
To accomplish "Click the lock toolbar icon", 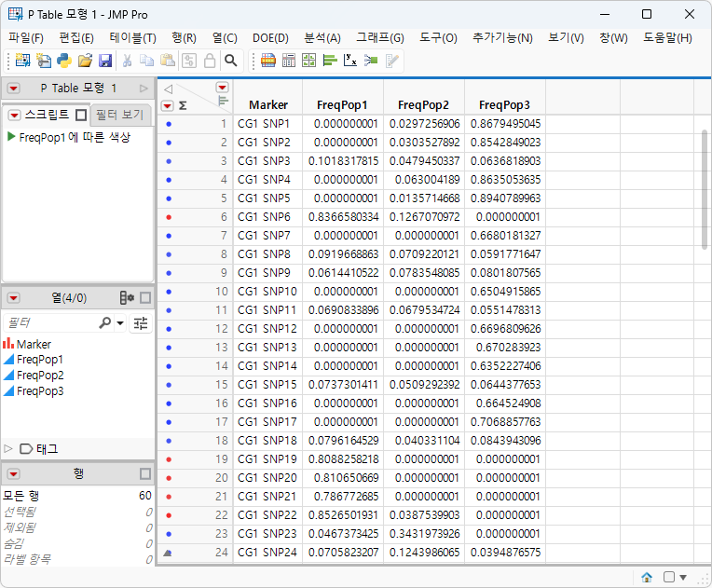I will pyautogui.click(x=210, y=61).
